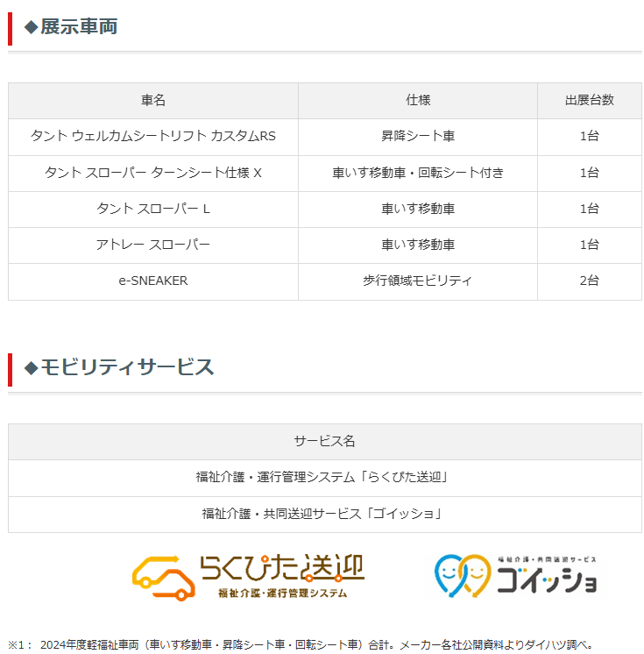Screen dimensions: 644x654
Task: Click タント ウェルカムシートリフト カスタムRS cell
Action: click(x=153, y=137)
